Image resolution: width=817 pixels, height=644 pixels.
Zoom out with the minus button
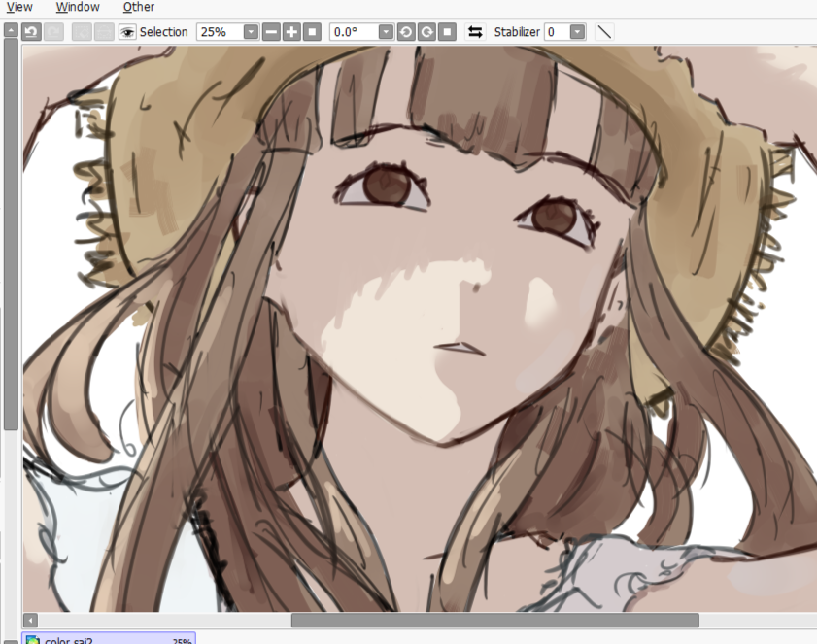(271, 32)
